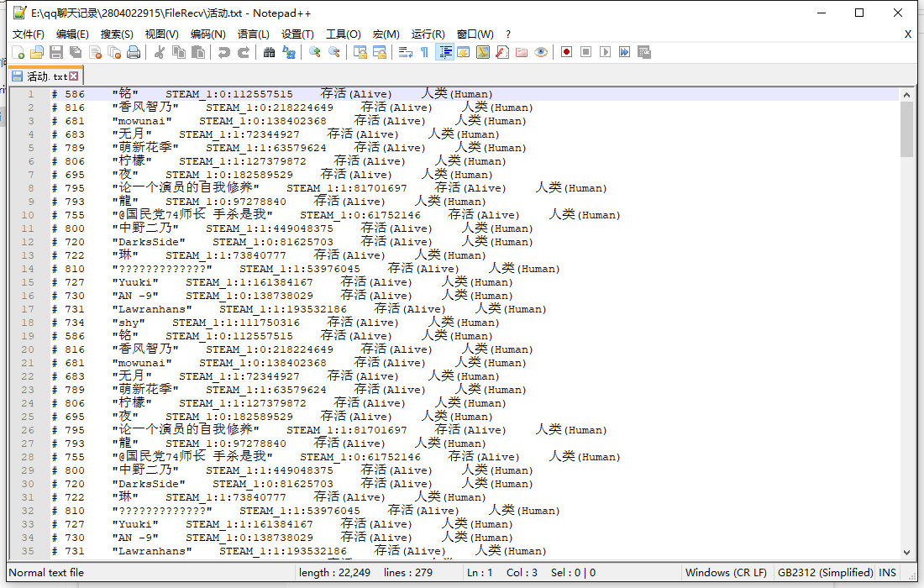The height and width of the screenshot is (588, 924).
Task: Print the file using the printer icon
Action: click(134, 52)
